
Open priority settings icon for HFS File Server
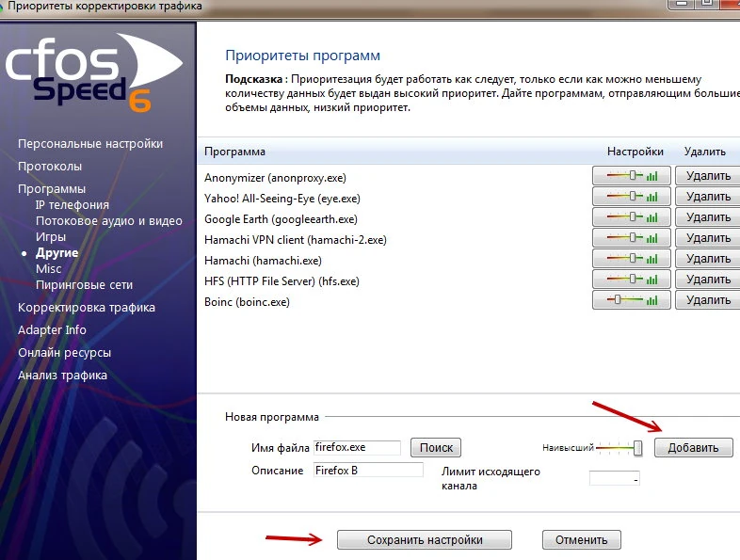[632, 280]
